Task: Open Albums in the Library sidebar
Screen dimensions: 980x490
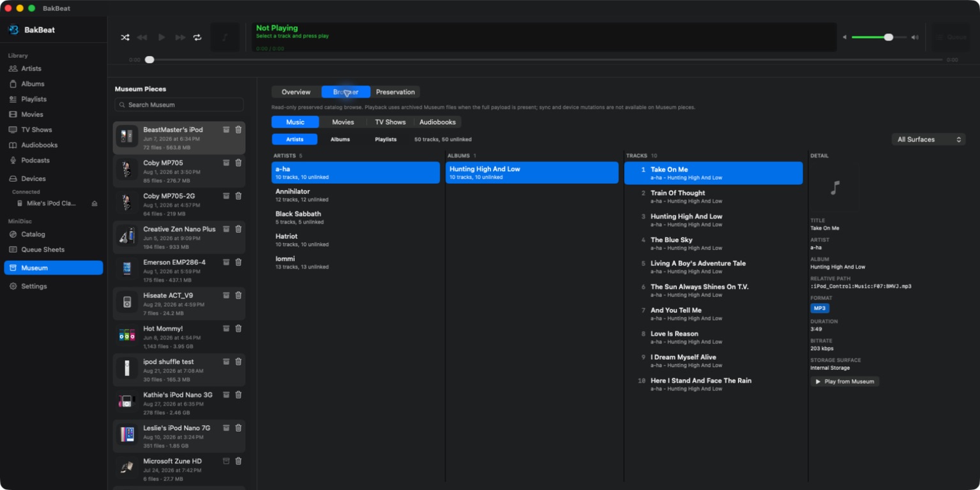Action: (54, 84)
